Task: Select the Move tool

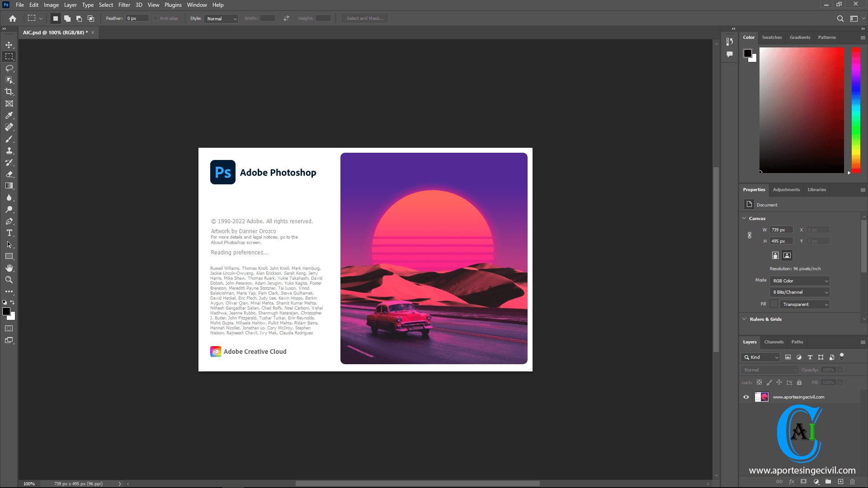Action: tap(9, 45)
